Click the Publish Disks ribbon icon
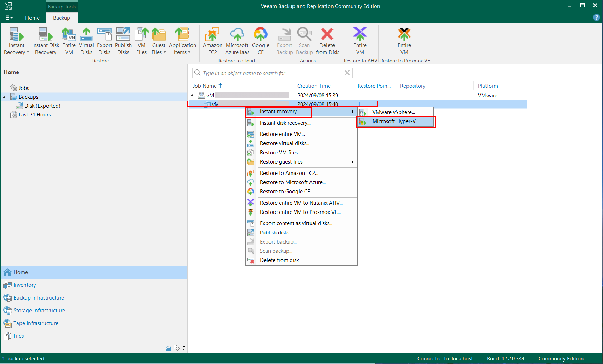This screenshot has height=364, width=603. [x=123, y=35]
